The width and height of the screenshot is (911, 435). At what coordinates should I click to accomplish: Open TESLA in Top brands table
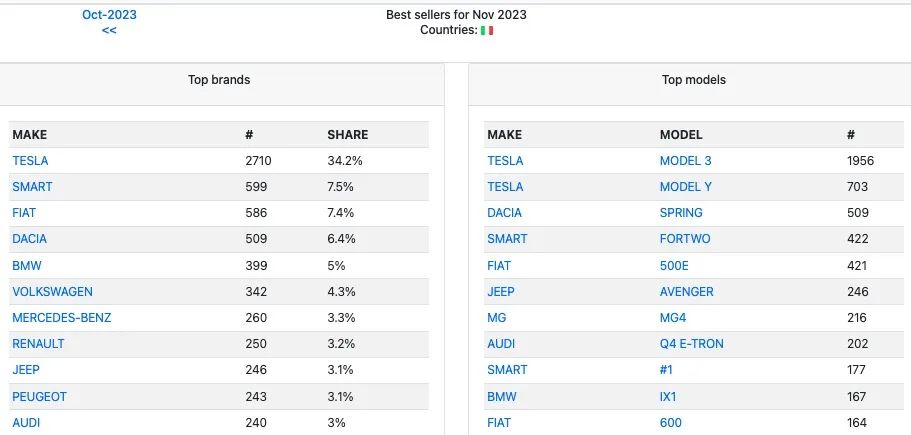click(x=30, y=161)
